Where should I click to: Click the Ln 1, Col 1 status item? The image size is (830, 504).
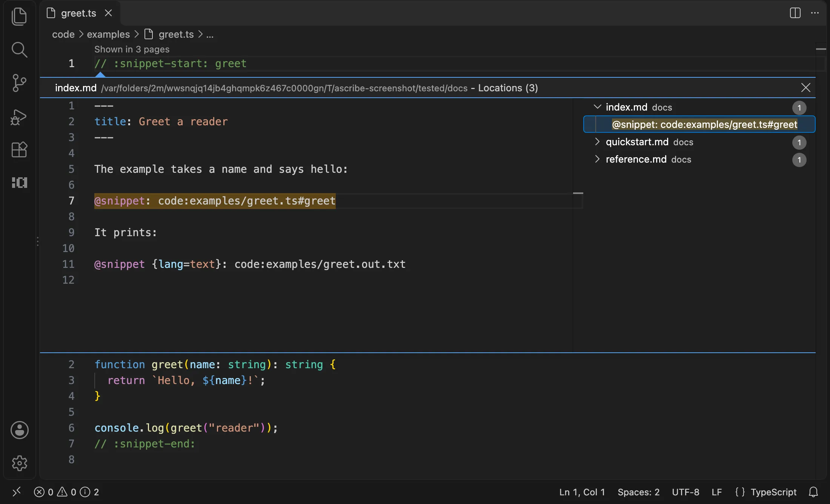click(x=582, y=492)
